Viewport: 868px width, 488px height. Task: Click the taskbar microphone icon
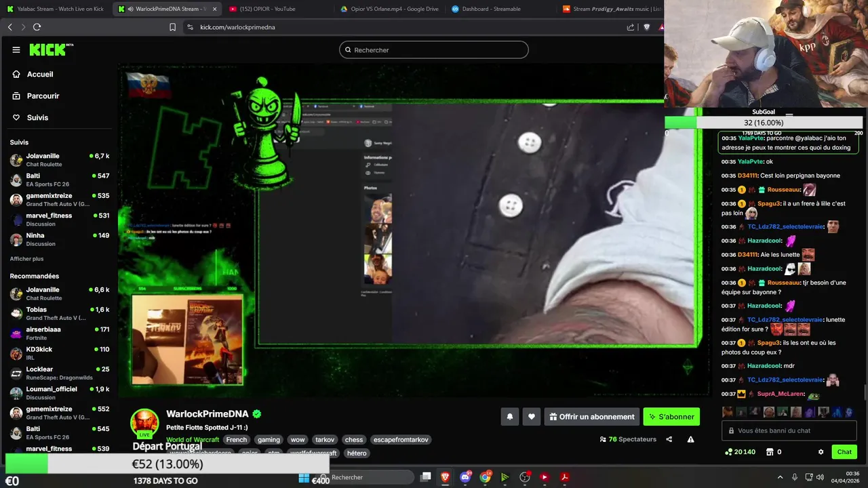(795, 477)
